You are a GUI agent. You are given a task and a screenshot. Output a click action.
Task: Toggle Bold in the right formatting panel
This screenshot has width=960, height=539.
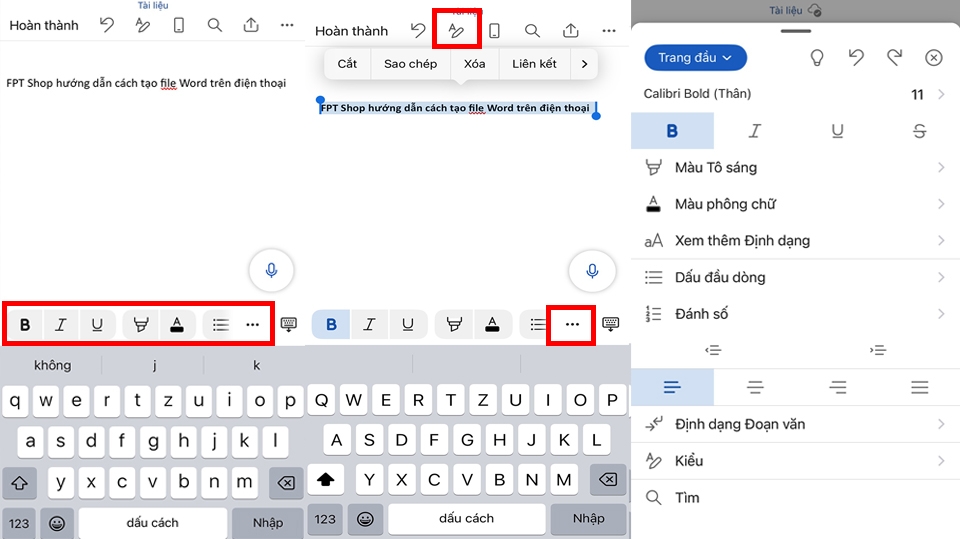(672, 130)
